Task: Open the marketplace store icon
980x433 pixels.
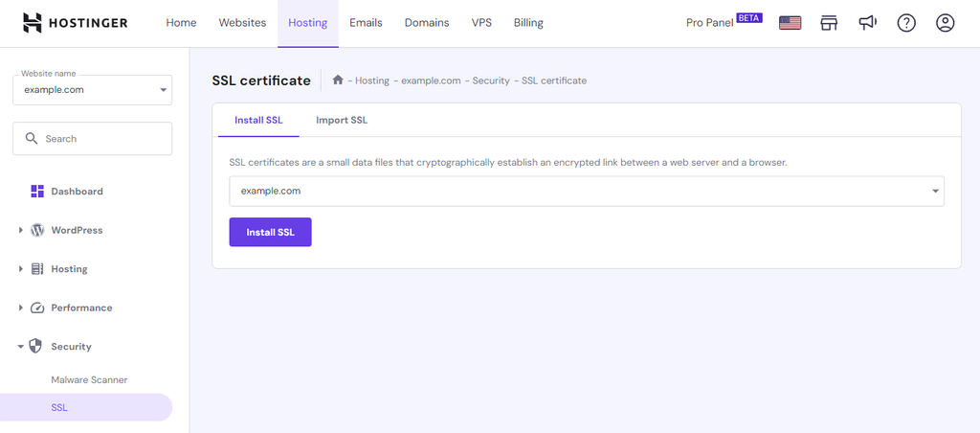Action: coord(829,23)
